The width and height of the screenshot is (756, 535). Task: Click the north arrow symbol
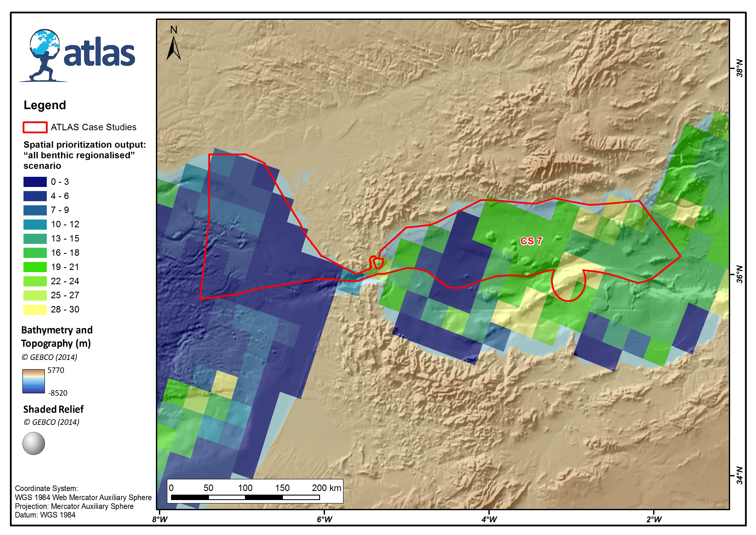pos(174,48)
